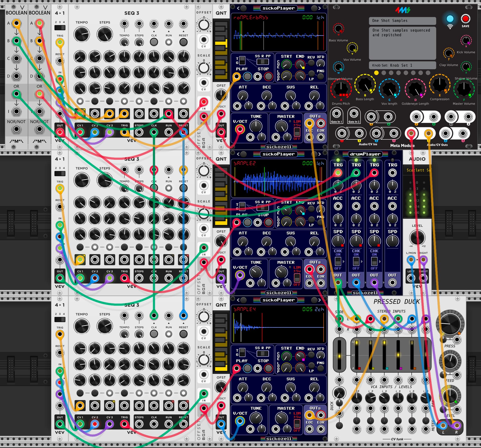The width and height of the screenshot is (481, 448).
Task: Click the glowing blue wifi button
Action: (450, 19)
